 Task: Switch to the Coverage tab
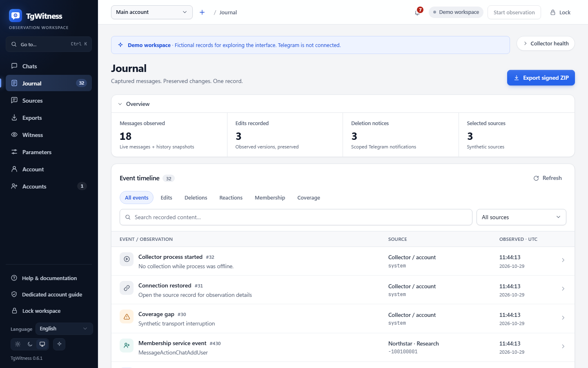coord(309,197)
